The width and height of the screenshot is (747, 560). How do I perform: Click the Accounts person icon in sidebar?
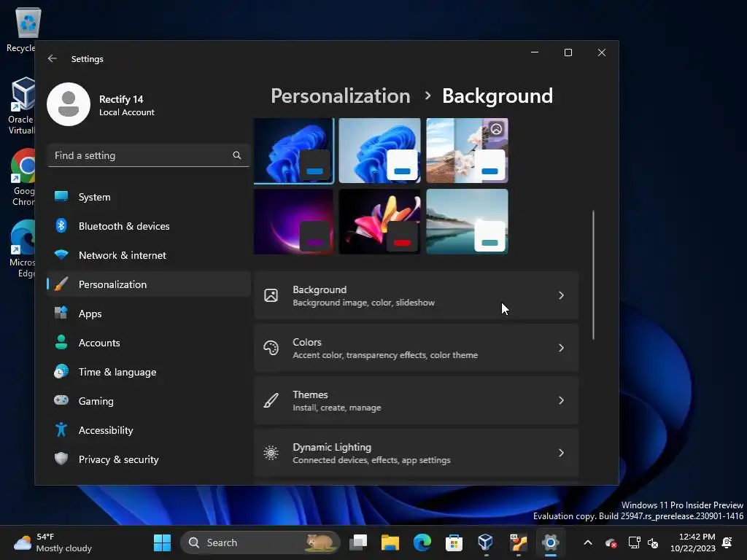pyautogui.click(x=61, y=342)
